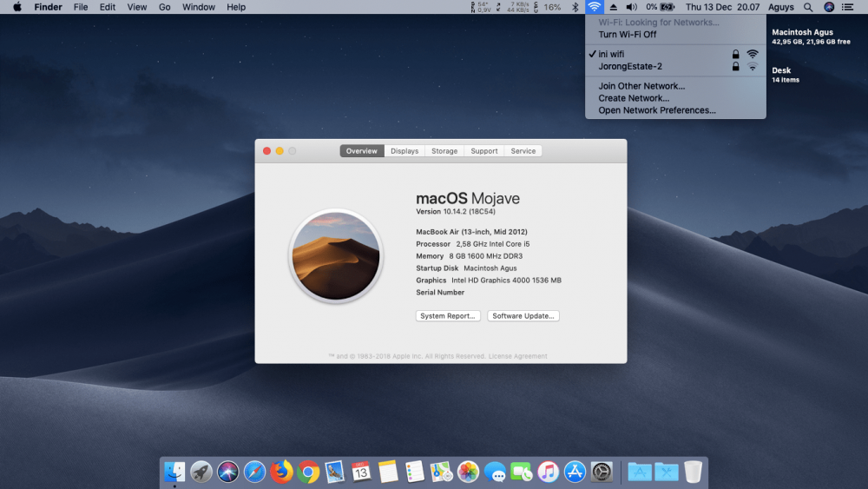
Task: Open the Edit menu
Action: click(108, 7)
